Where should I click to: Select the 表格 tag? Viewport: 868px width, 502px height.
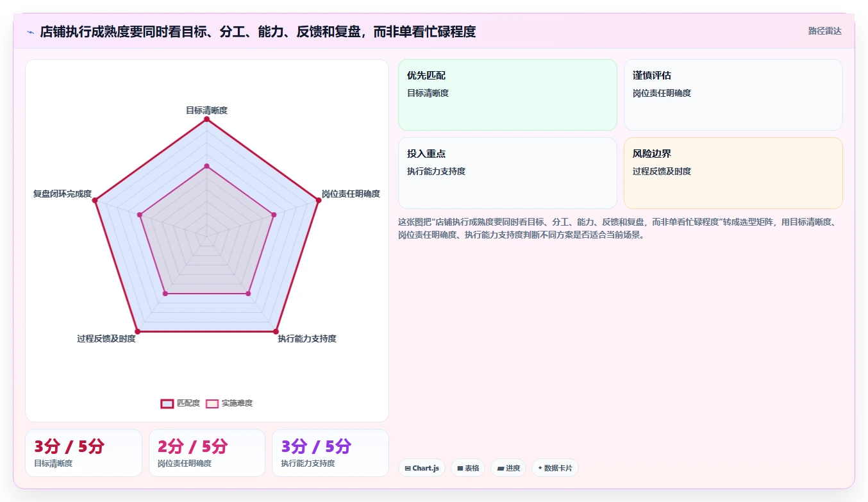click(x=468, y=468)
